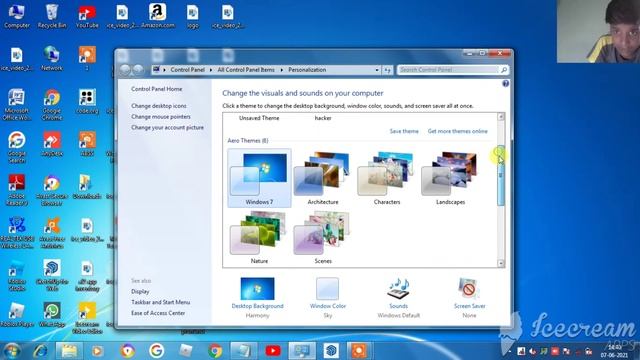This screenshot has width=640, height=360.
Task: Click Save theme link
Action: coord(404,131)
